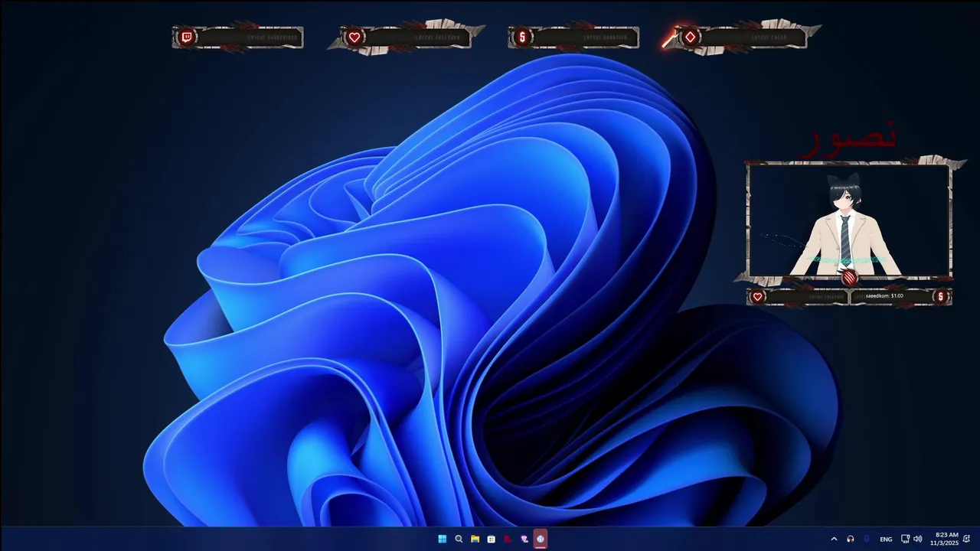Open the Windows Start menu
Screen dimensions: 980x551
(442, 539)
